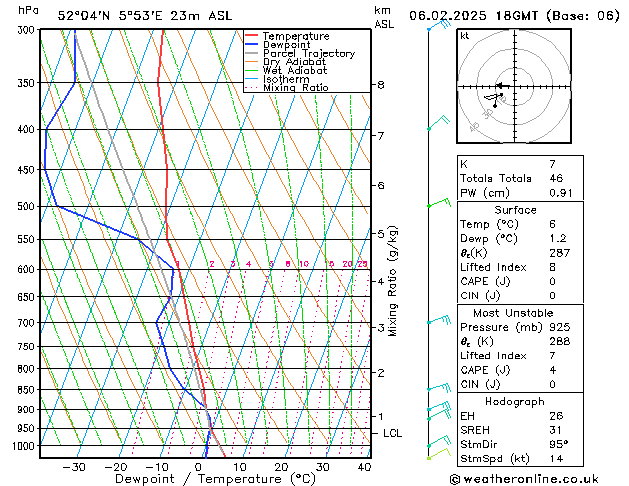Click the wind barb at 850 hPa
Viewport: 629px width, 486px height.
coord(439,387)
